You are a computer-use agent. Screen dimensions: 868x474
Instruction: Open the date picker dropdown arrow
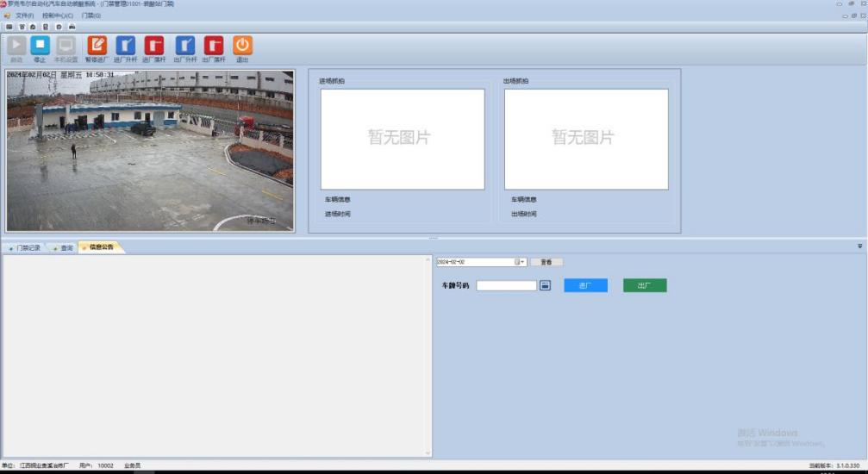(521, 262)
